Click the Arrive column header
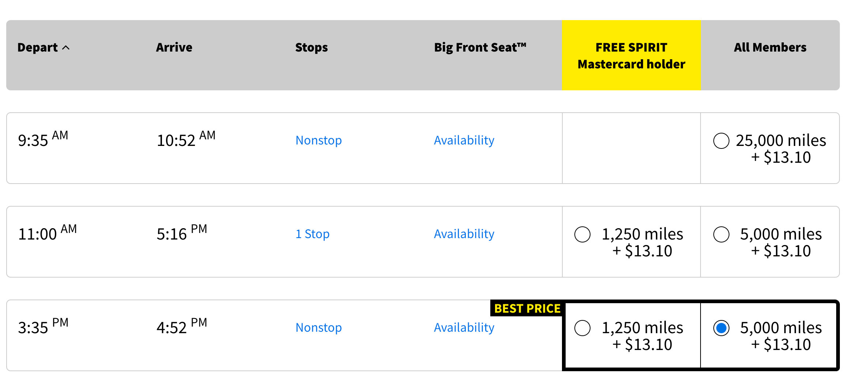Image resolution: width=868 pixels, height=384 pixels. (174, 48)
